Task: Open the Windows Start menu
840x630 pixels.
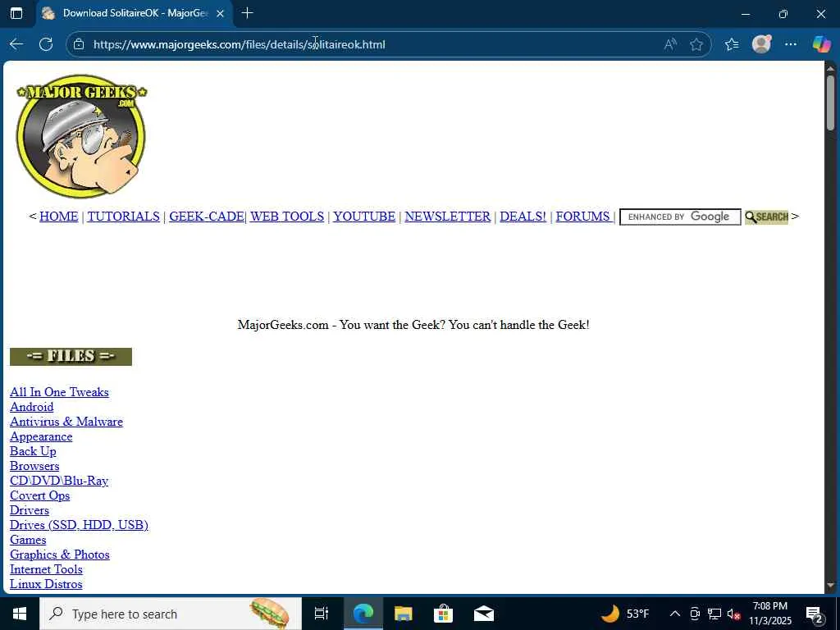Action: pos(20,614)
